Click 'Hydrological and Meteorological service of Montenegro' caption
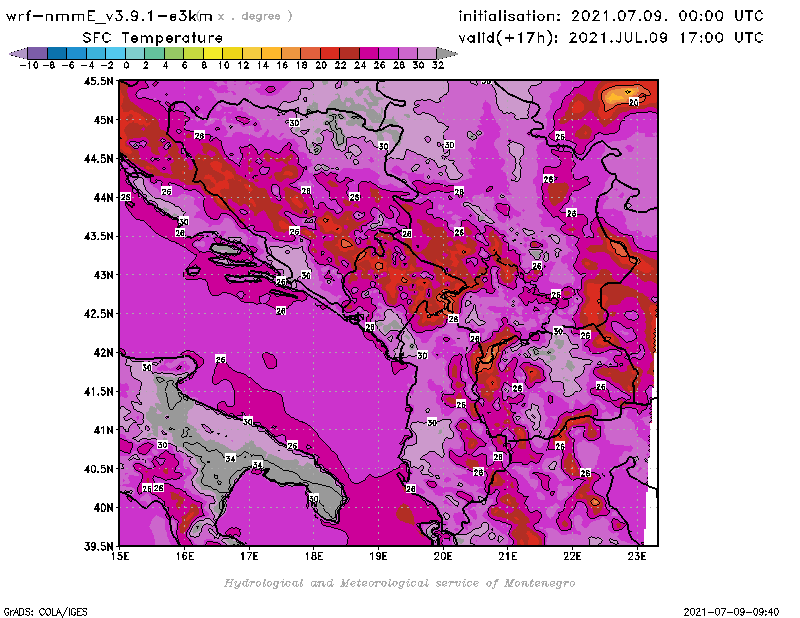The width and height of the screenshot is (800, 618). tap(399, 583)
